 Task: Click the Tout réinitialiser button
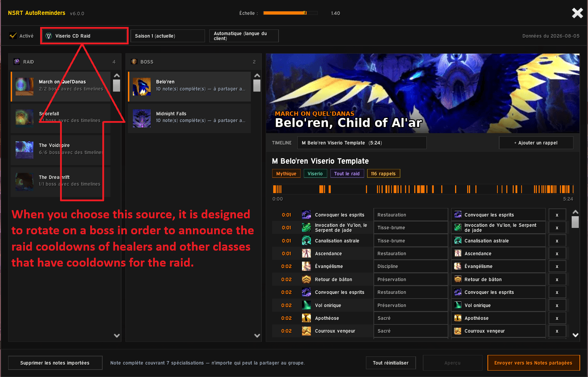coord(391,363)
